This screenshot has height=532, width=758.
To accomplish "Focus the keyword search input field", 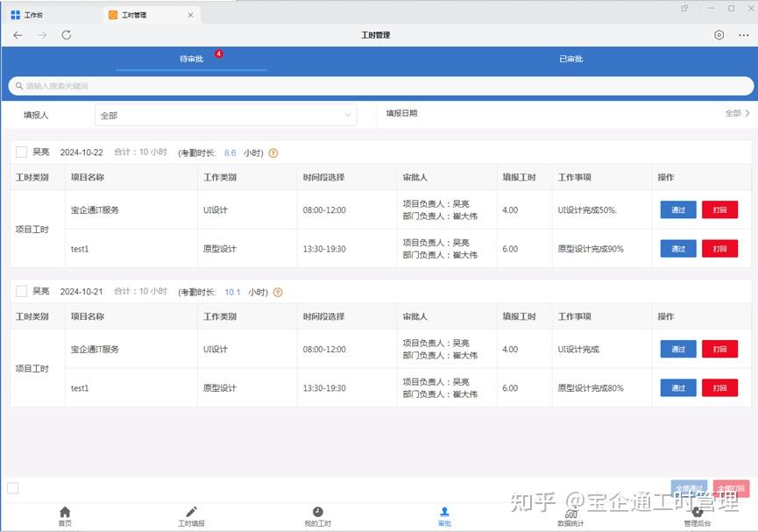I will [x=381, y=86].
